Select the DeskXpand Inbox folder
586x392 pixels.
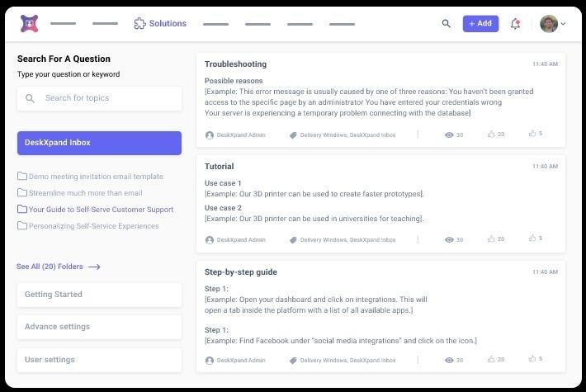click(99, 143)
